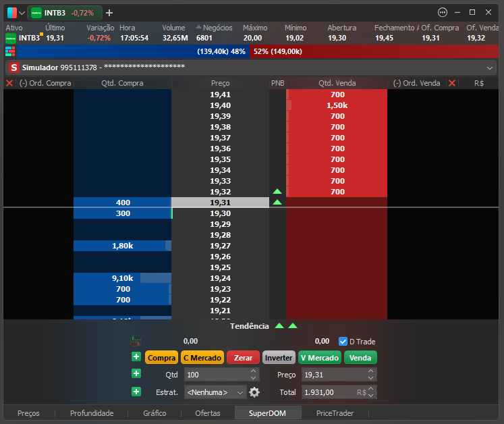Increase Qtd with up stepper arrow
Image resolution: width=504 pixels, height=424 pixels.
click(x=254, y=371)
